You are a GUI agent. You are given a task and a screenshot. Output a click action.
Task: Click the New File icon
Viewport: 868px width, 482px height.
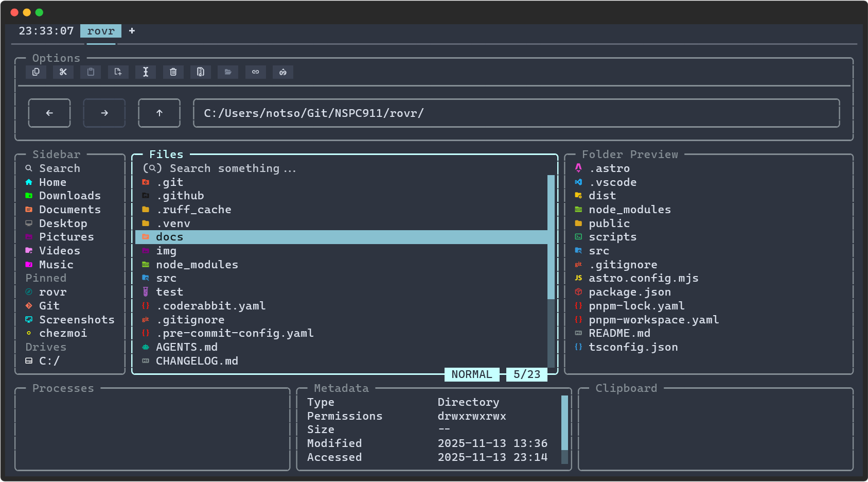pos(118,72)
